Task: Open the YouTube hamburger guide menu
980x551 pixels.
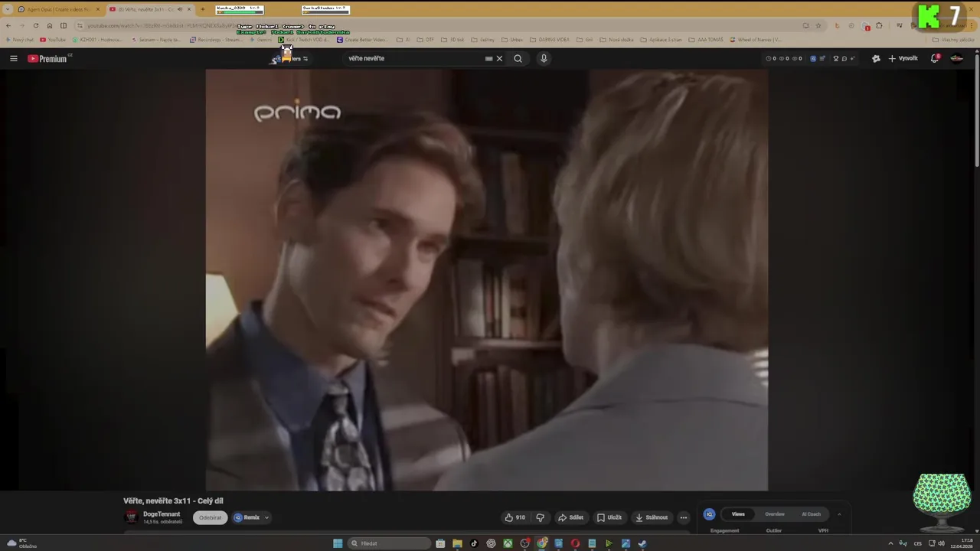Action: [13, 58]
